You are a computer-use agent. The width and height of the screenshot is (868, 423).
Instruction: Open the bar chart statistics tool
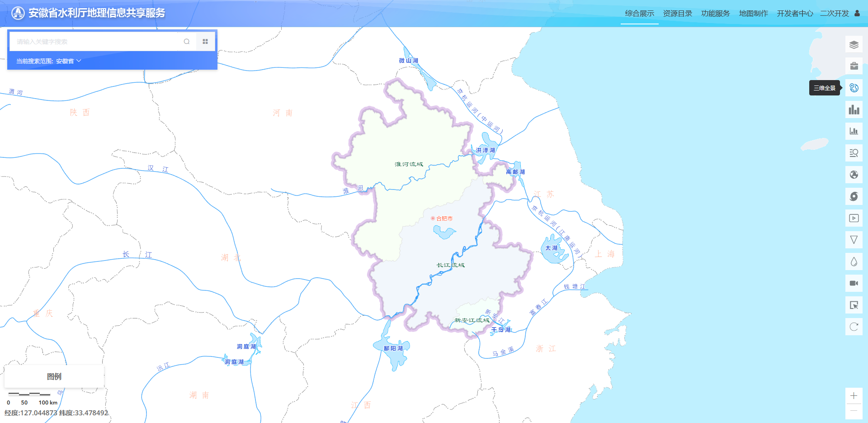pos(854,109)
